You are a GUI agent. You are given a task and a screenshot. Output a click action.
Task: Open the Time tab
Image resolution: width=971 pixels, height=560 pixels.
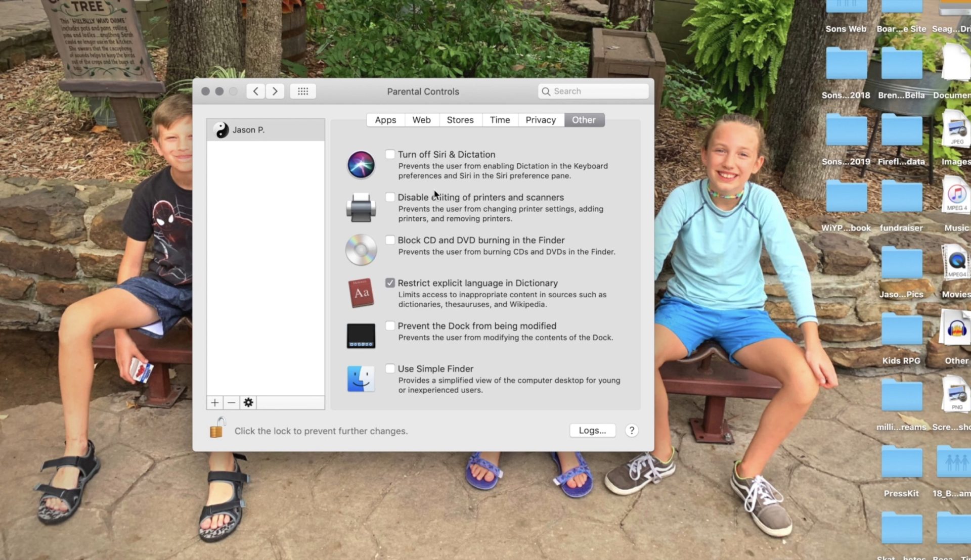[500, 120]
